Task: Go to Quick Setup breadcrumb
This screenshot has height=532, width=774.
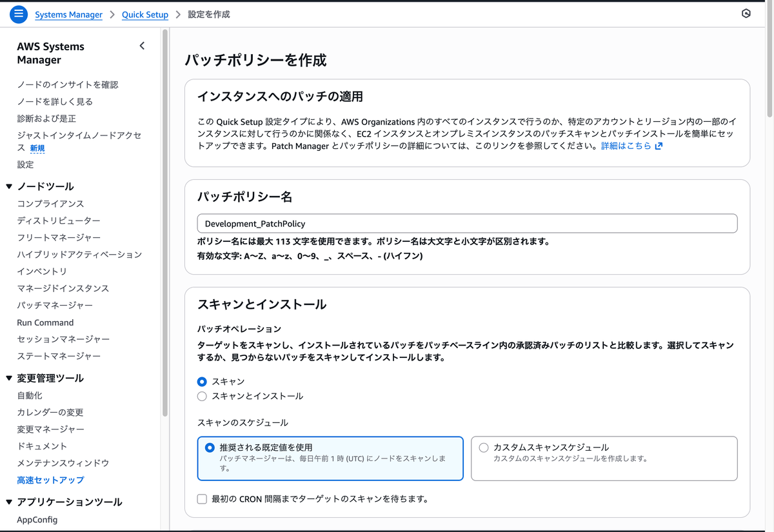Action: coord(145,14)
